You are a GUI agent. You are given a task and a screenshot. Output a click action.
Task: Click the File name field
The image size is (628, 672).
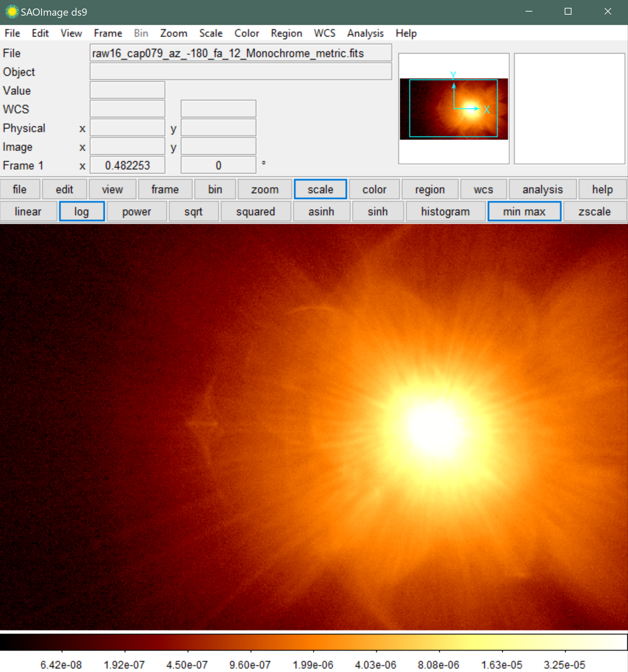tap(241, 53)
